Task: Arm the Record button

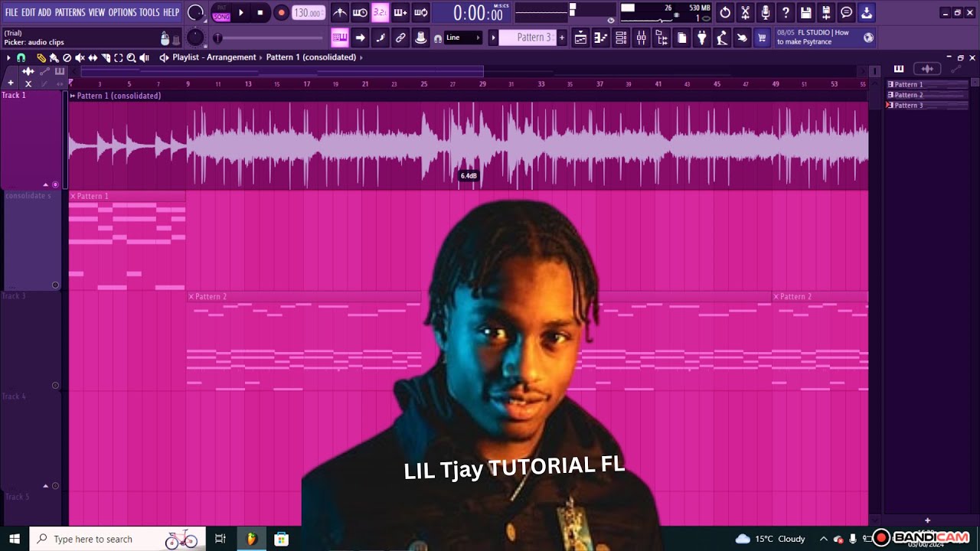Action: pyautogui.click(x=281, y=13)
